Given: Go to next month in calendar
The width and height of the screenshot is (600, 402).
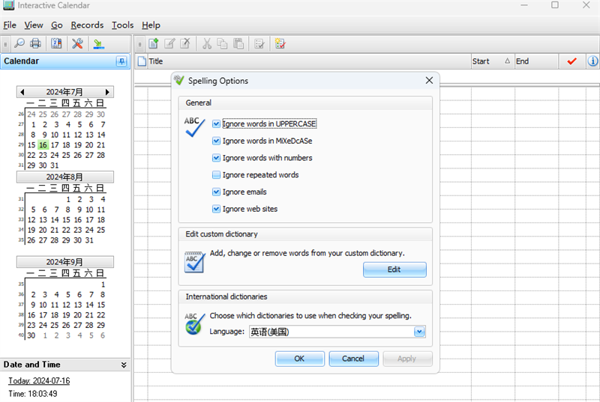Looking at the screenshot, I should (x=108, y=92).
